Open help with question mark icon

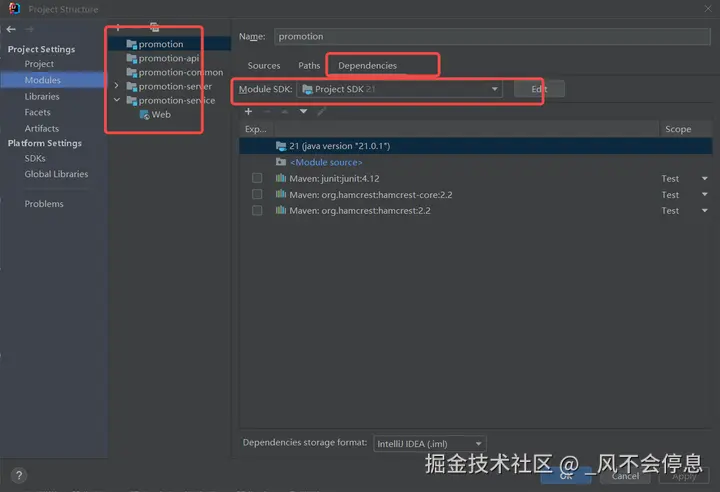point(19,475)
